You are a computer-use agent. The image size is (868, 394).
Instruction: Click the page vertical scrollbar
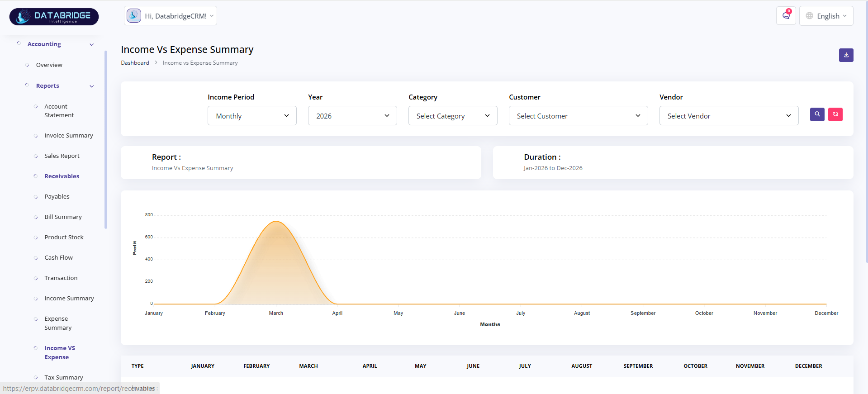point(866,131)
